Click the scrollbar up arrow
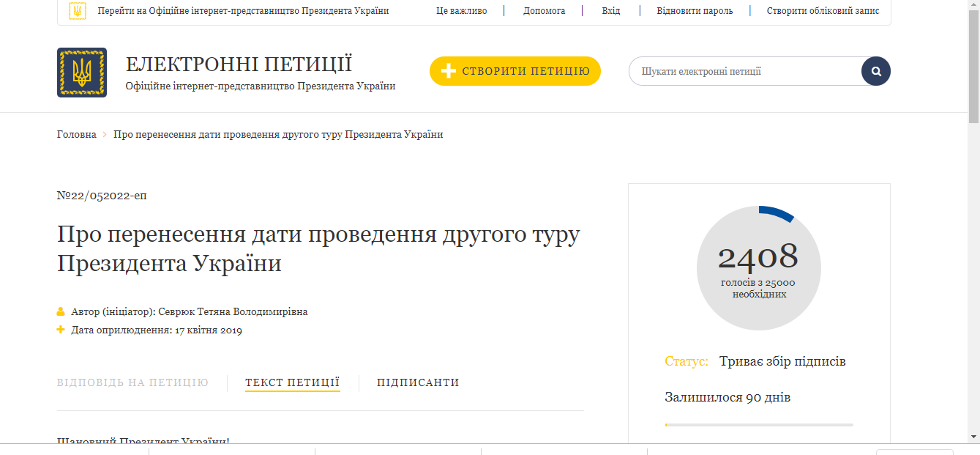 [x=973, y=6]
